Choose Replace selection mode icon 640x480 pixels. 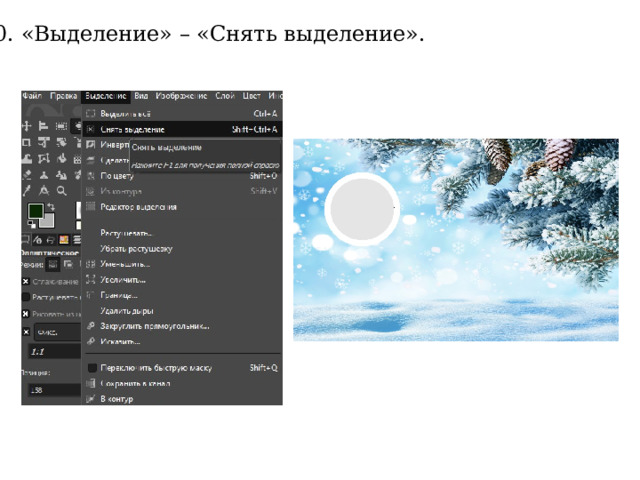pyautogui.click(x=52, y=265)
